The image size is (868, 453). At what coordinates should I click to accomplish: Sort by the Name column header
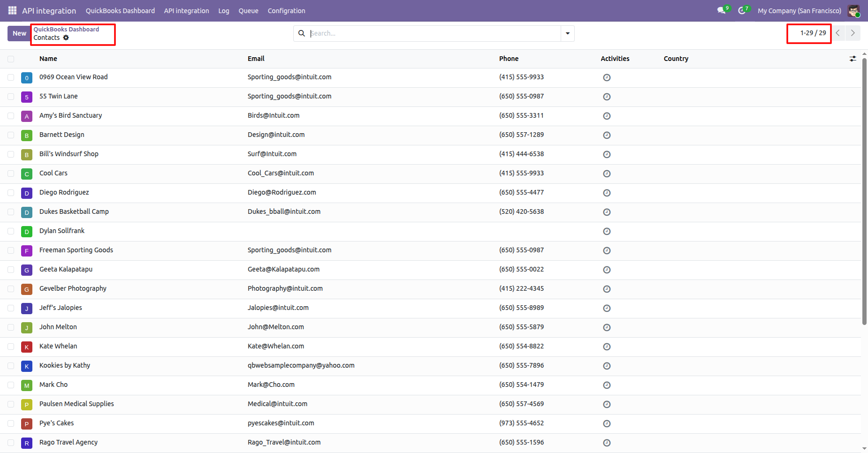[x=48, y=59]
